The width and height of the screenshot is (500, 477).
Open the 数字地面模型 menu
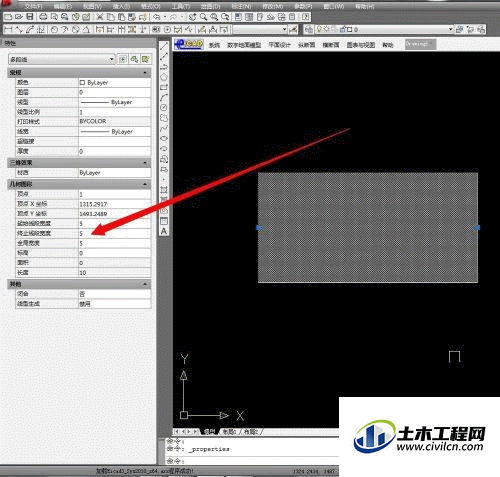tap(244, 45)
